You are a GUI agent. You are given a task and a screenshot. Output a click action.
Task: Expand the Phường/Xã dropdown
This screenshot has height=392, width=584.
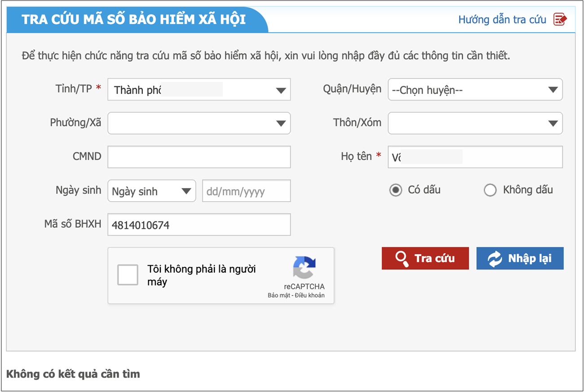[x=199, y=123]
